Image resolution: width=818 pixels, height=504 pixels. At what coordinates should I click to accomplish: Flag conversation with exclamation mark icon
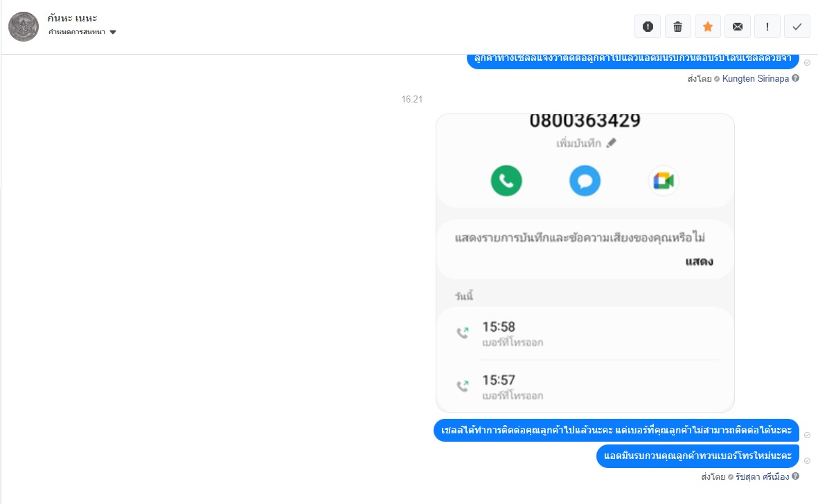coord(767,26)
